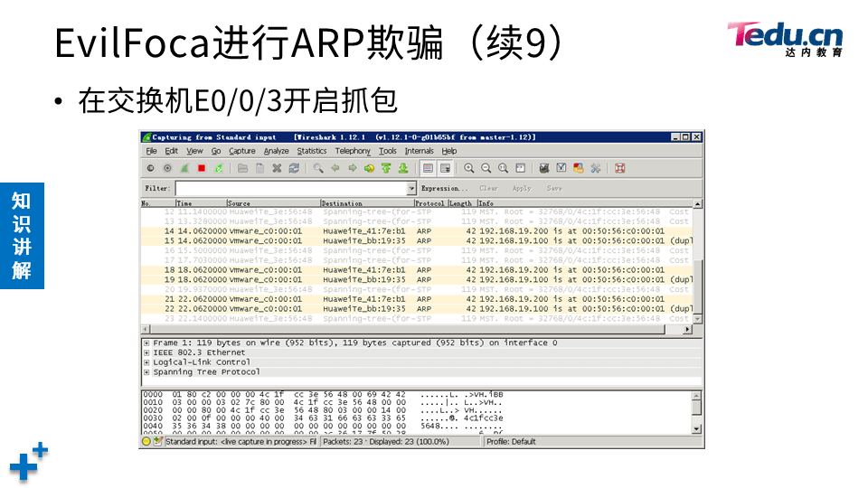Expand the Logical-Link Control node

(x=146, y=362)
